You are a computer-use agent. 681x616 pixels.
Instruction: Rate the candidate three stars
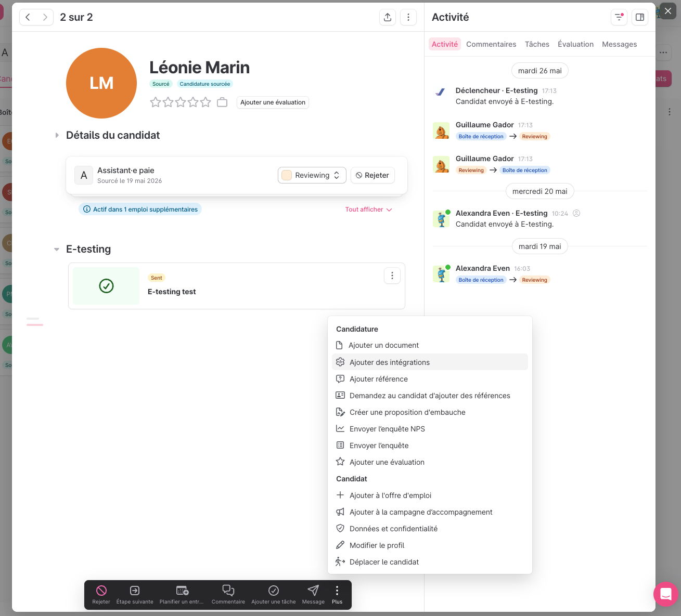click(181, 102)
